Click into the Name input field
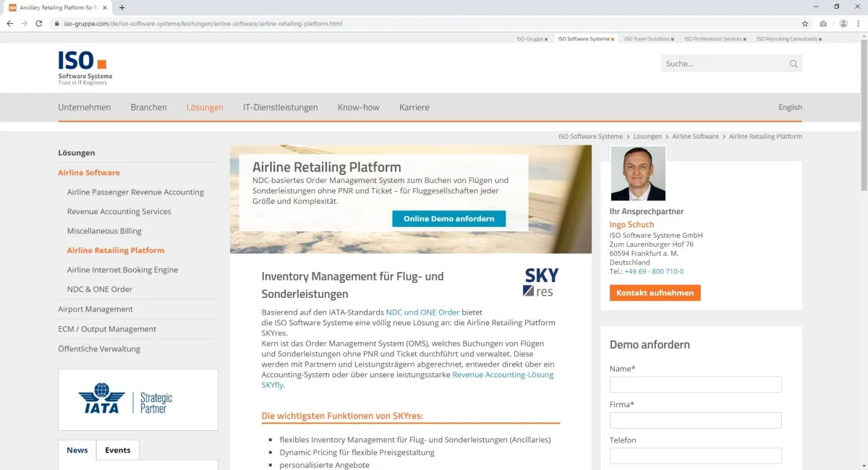The width and height of the screenshot is (868, 470). (x=694, y=384)
